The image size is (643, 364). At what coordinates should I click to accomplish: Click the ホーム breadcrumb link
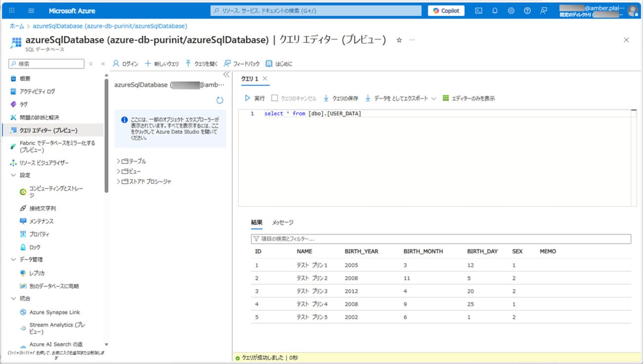(x=17, y=26)
